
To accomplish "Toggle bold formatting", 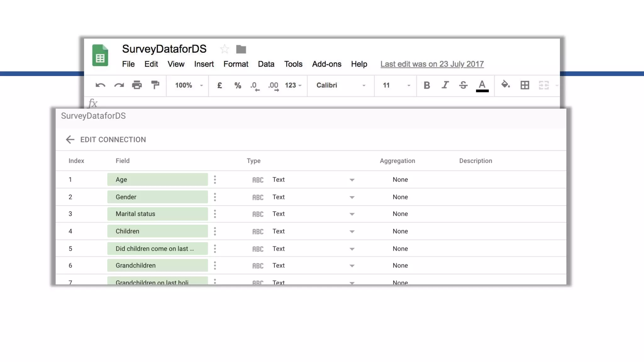I will [x=426, y=85].
